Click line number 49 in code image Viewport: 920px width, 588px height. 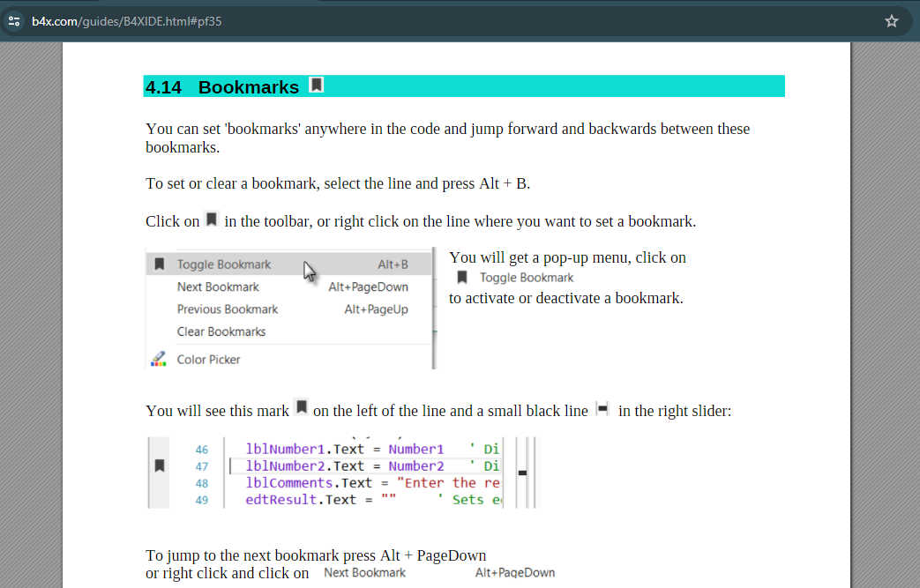(202, 500)
